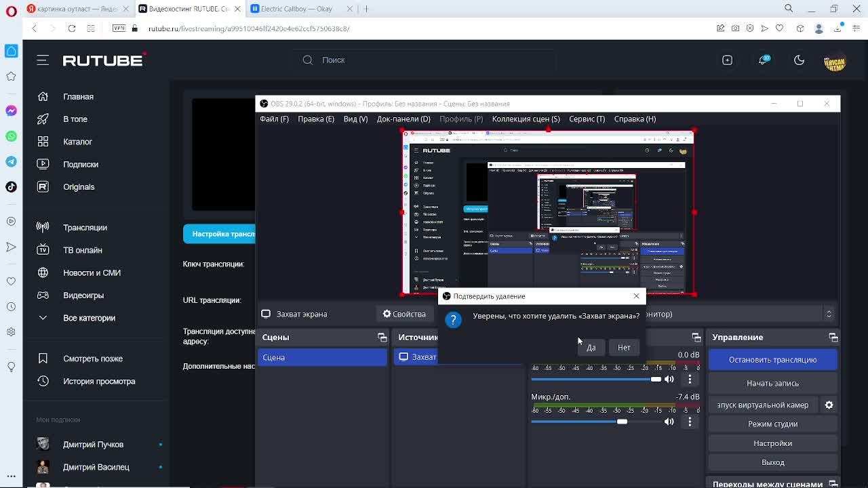Add page to Opera bookmarks heart

coord(779,28)
